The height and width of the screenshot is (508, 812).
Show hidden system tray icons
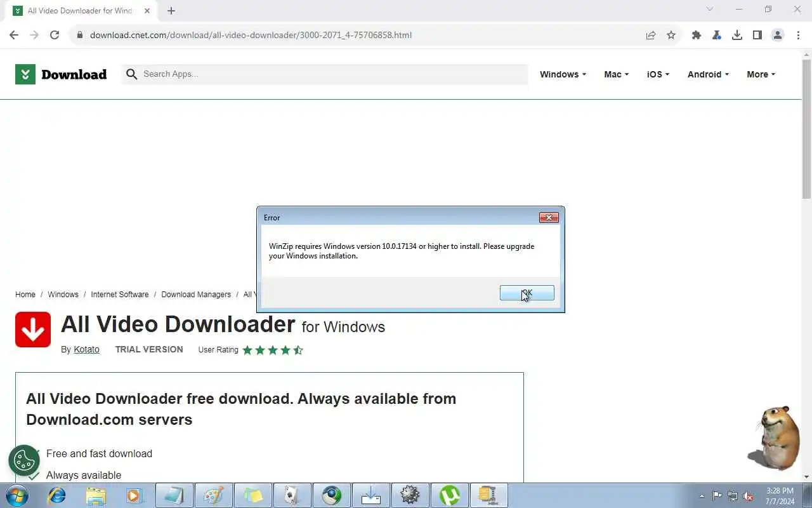[702, 496]
